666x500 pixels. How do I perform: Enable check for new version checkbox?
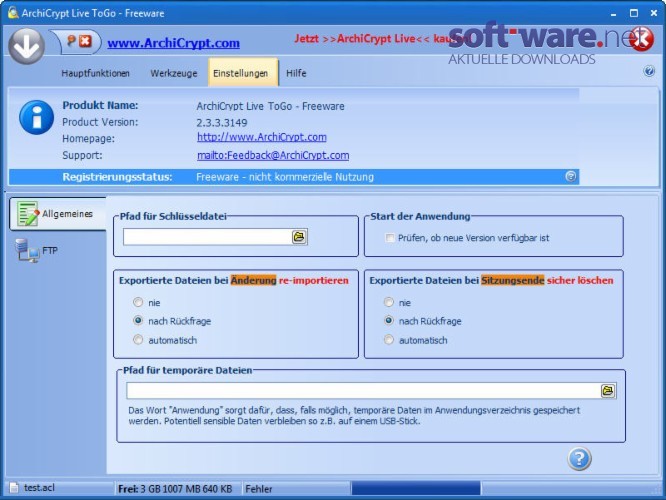click(389, 237)
